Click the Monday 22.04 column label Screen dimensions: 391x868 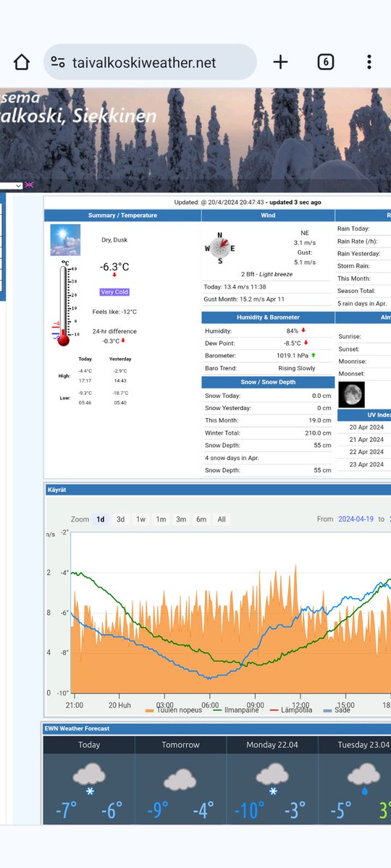272,744
